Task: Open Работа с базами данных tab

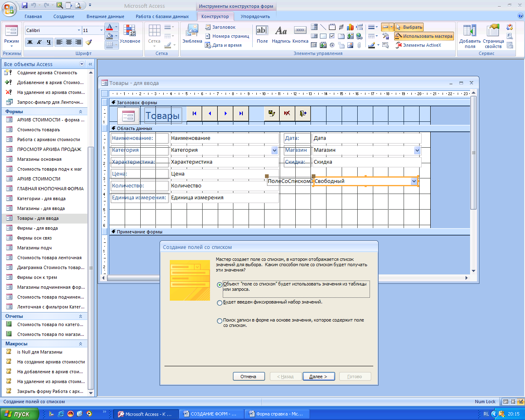Action: tap(162, 16)
